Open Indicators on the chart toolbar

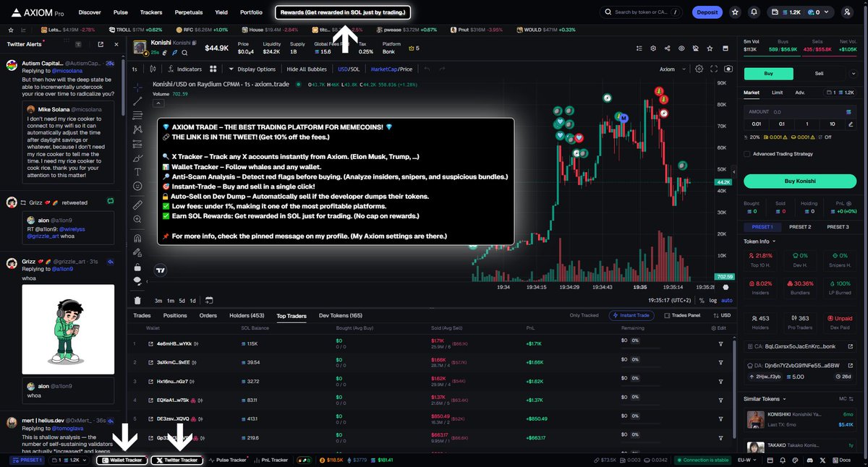(184, 69)
